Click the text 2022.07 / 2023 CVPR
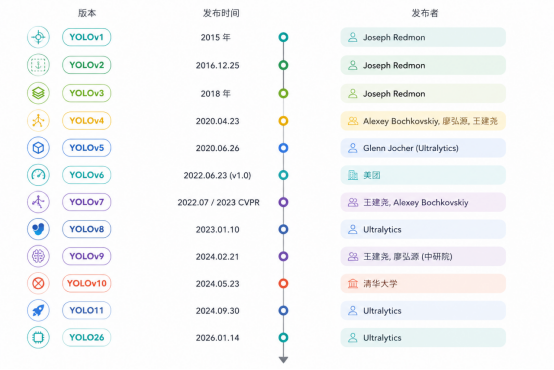Viewport: 554px width, 370px height. click(x=218, y=202)
